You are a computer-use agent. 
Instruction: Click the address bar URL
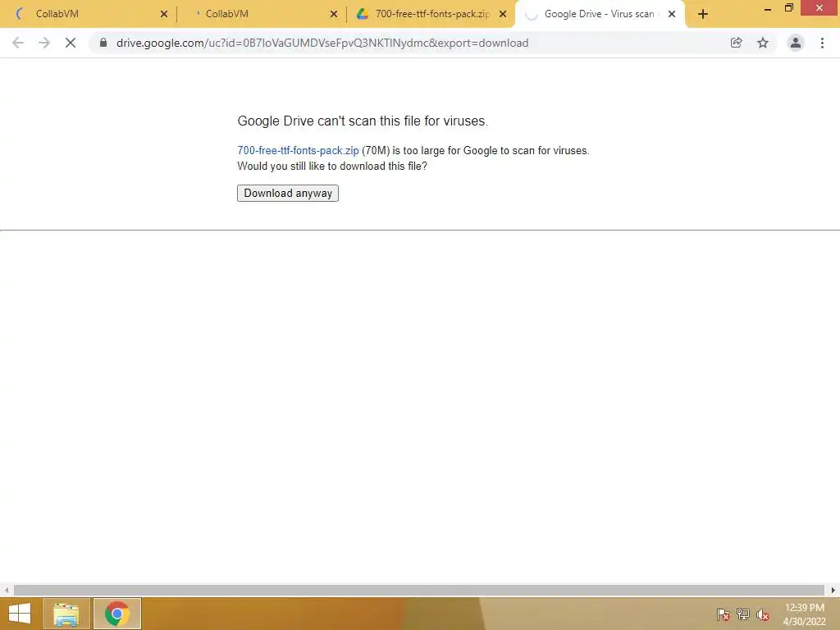(x=322, y=43)
